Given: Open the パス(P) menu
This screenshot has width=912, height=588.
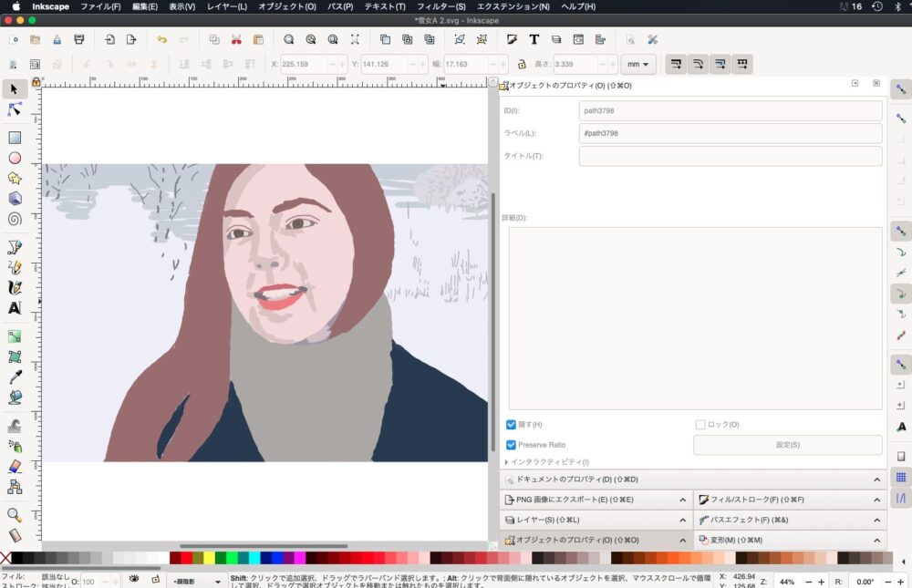Looking at the screenshot, I should 340,6.
